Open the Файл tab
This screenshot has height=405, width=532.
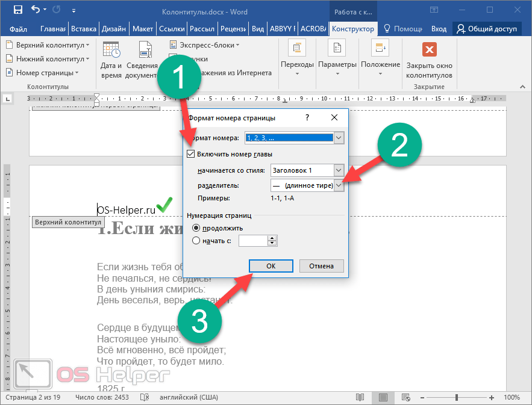pos(18,29)
